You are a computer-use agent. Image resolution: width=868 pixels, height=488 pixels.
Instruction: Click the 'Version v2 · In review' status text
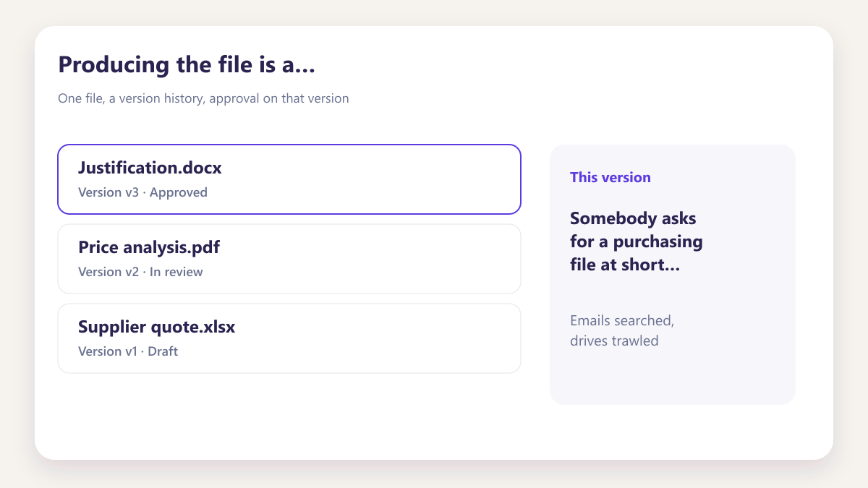140,272
